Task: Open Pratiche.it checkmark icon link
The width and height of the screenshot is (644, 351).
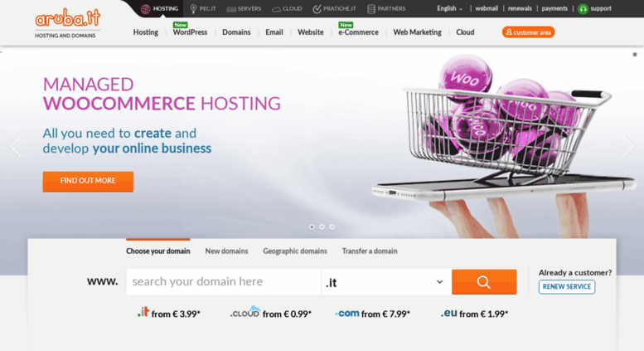Action: click(x=317, y=8)
